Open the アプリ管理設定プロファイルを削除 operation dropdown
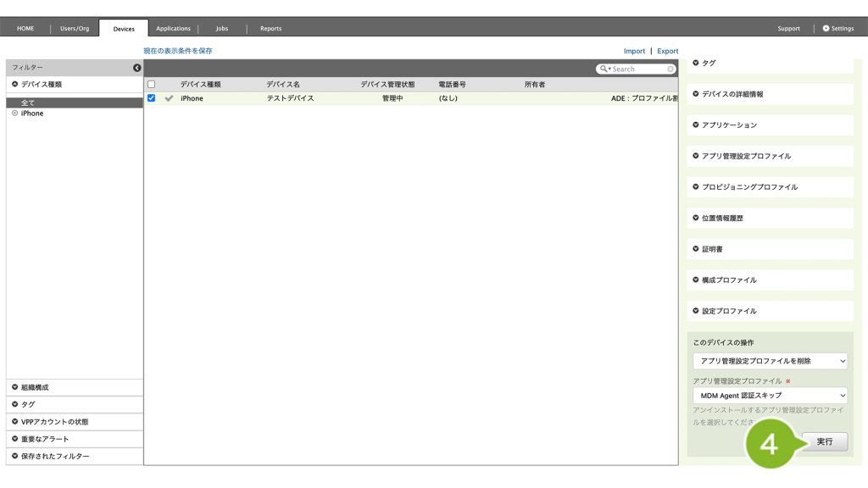868x488 pixels. (x=770, y=361)
